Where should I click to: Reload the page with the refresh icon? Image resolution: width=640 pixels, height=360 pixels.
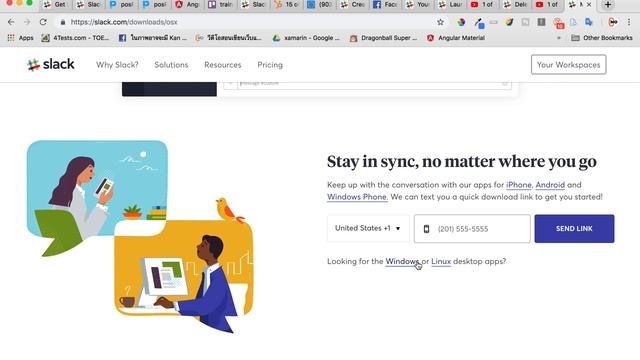click(43, 22)
